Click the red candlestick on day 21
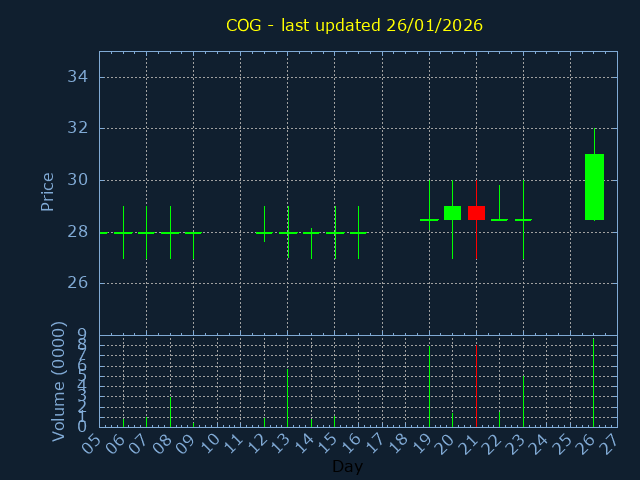Viewport: 640px width, 480px height. click(x=476, y=212)
